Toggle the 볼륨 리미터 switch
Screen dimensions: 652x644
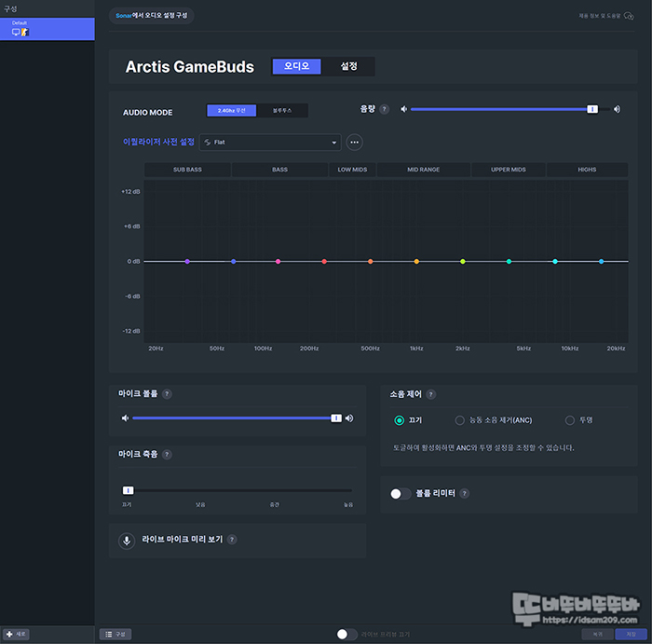pos(401,494)
